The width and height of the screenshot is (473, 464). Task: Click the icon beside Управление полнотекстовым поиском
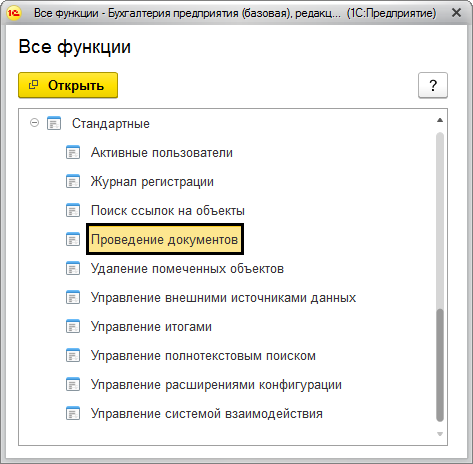click(x=73, y=356)
